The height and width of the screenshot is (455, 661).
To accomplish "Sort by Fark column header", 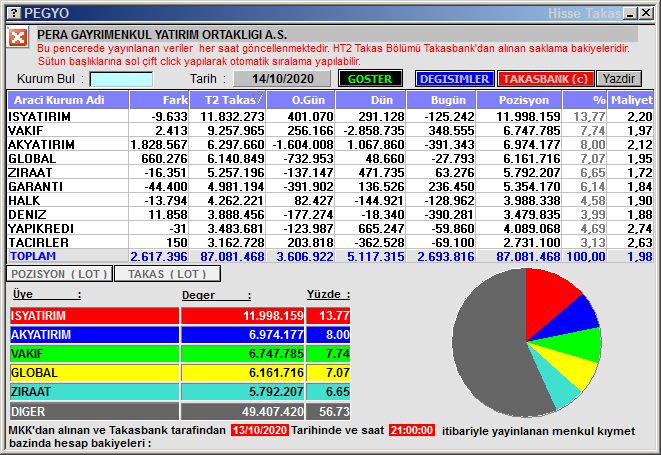I will click(159, 100).
